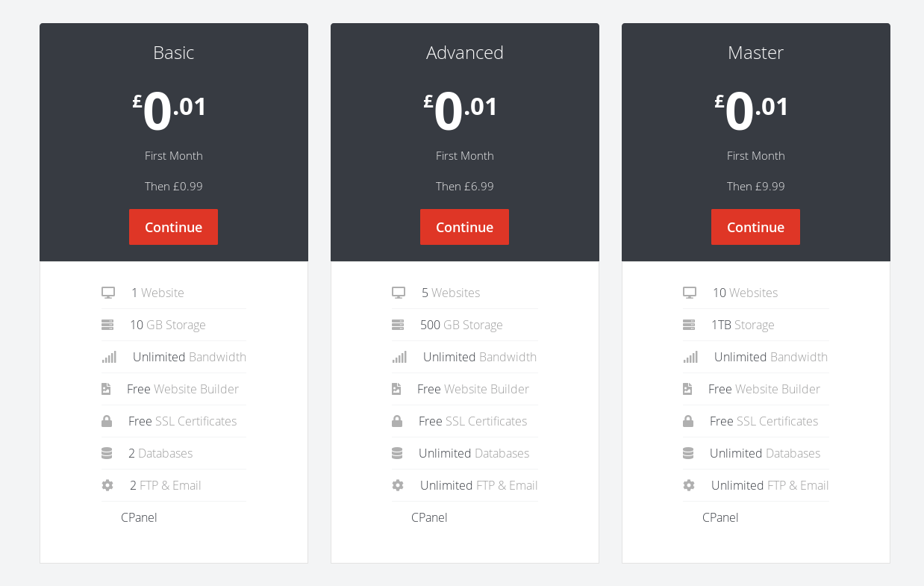Click 'Free SSL Certificates' in Basic plan
924x586 pixels.
tap(182, 421)
